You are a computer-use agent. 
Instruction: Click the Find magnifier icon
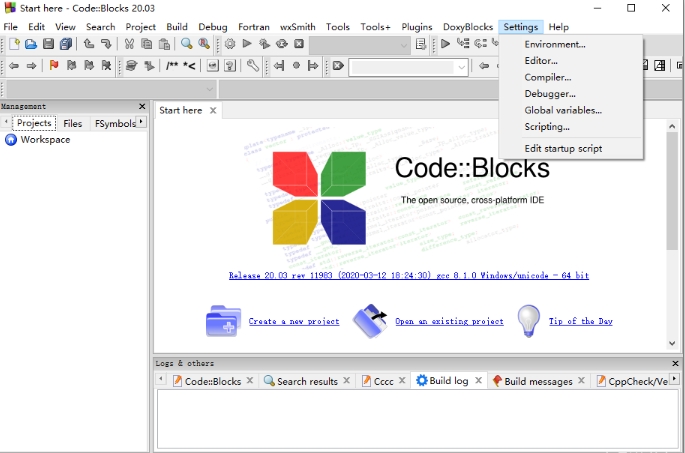[x=187, y=44]
